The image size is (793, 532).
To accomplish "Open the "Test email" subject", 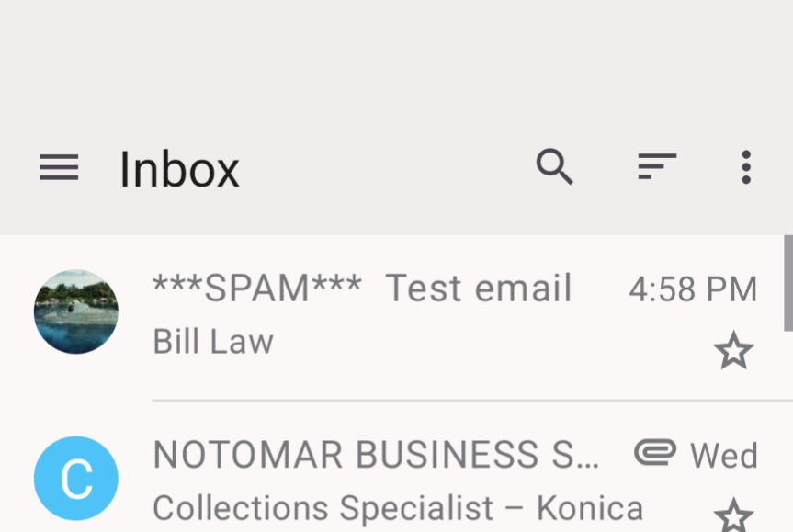I will click(478, 289).
